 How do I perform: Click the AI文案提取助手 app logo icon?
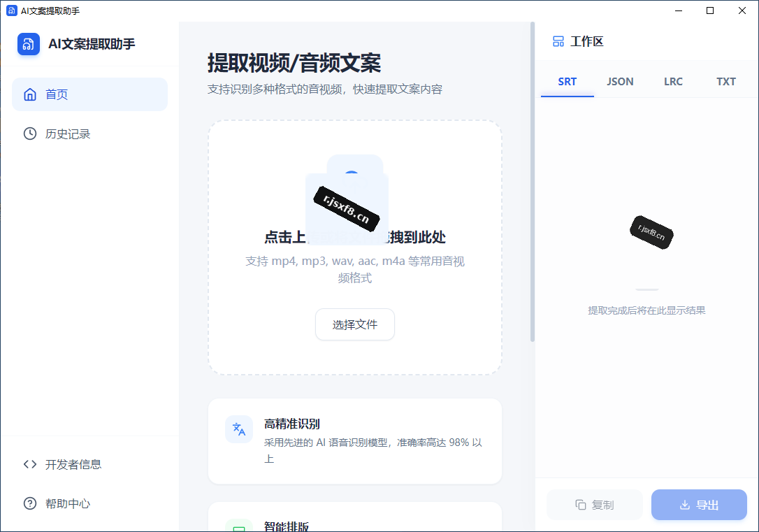pos(29,44)
